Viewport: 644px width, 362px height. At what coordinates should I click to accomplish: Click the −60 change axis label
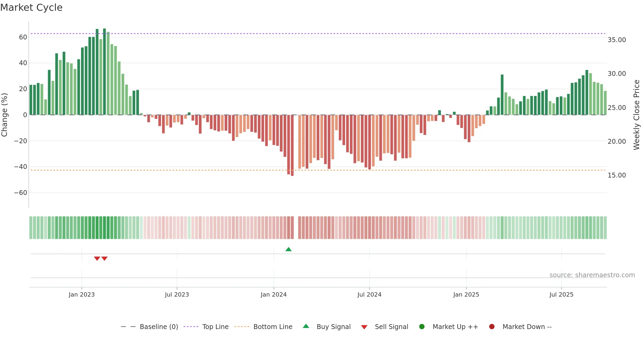point(21,193)
